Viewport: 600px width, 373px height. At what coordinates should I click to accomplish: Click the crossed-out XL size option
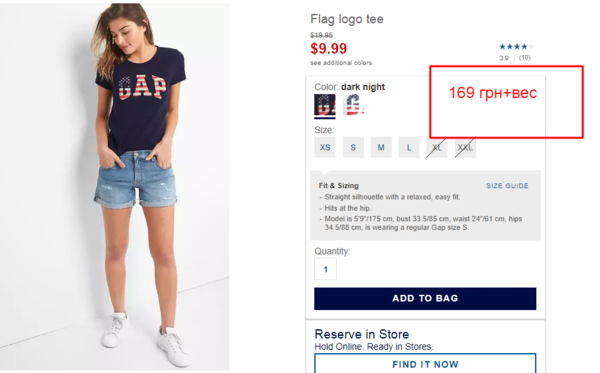pyautogui.click(x=437, y=147)
